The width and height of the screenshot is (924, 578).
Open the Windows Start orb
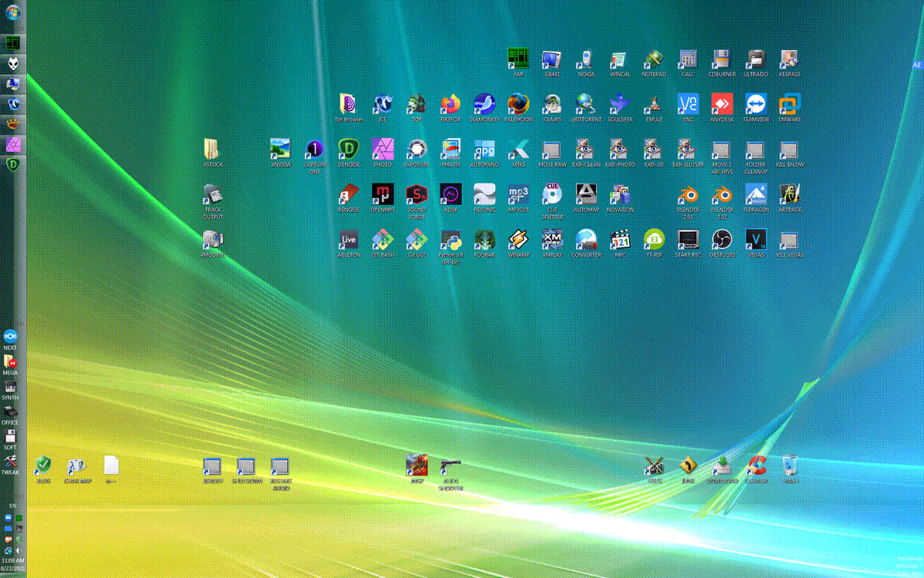(x=13, y=12)
